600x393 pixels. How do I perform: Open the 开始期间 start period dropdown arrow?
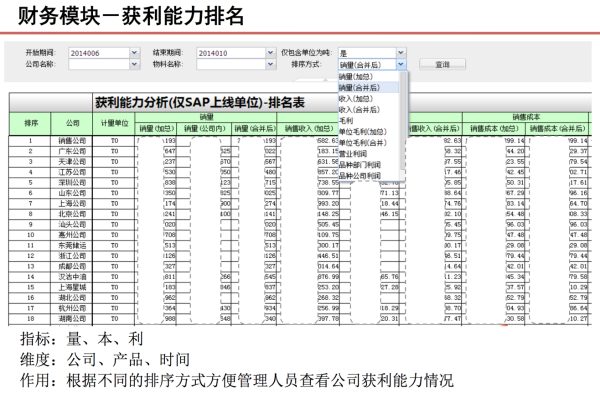134,53
